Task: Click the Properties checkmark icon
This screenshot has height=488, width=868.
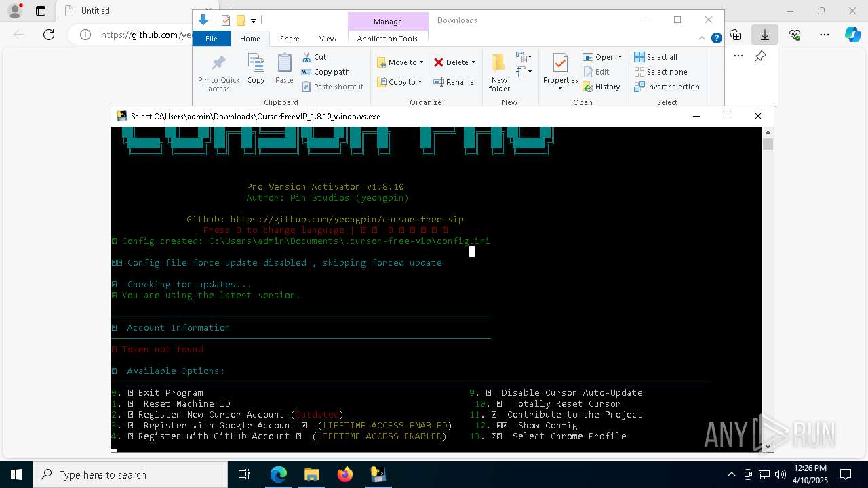Action: [560, 64]
